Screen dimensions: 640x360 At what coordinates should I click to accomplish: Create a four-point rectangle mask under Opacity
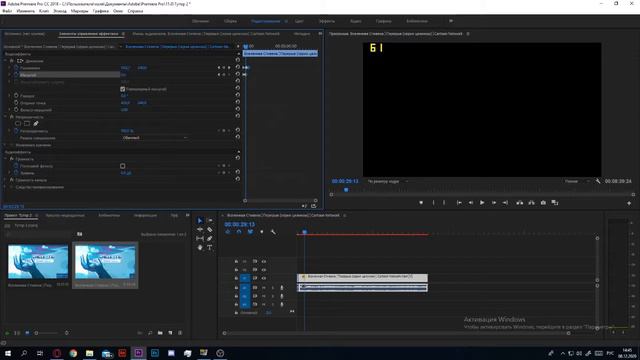(27, 123)
